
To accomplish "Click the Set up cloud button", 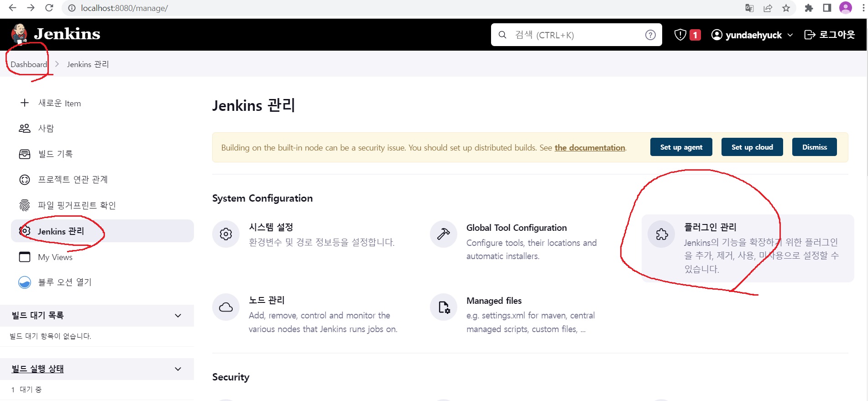I will pyautogui.click(x=752, y=147).
